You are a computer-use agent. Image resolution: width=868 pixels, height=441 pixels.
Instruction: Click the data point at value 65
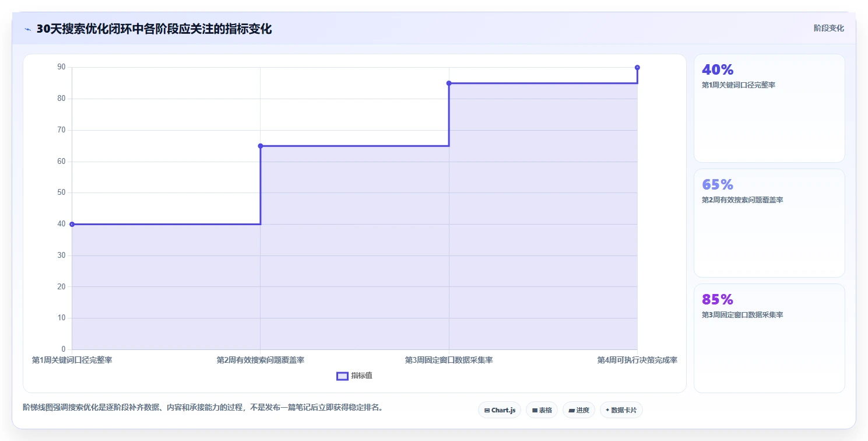point(261,146)
